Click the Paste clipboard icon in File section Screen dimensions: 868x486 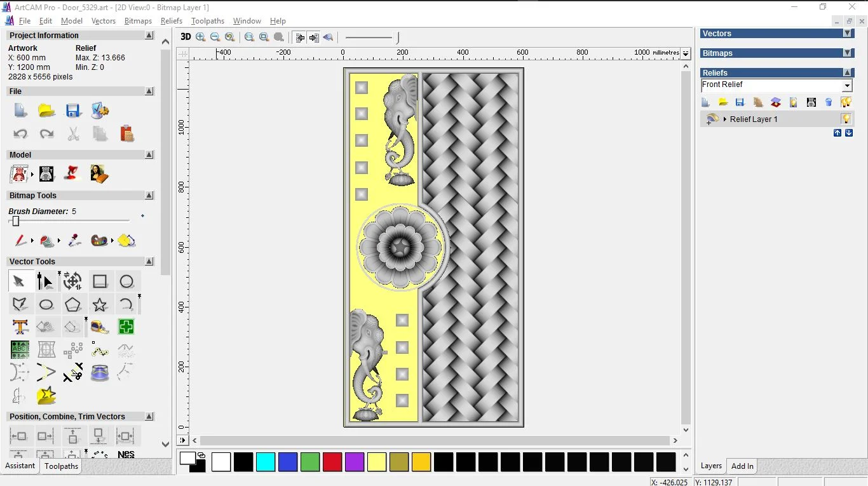[x=126, y=133]
